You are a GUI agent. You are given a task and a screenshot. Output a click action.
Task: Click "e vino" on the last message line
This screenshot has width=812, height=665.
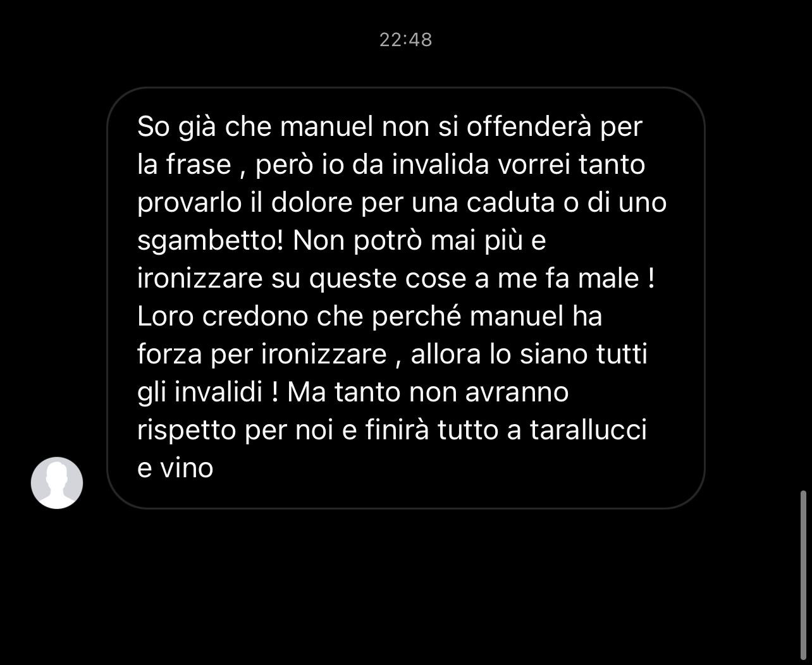[175, 468]
